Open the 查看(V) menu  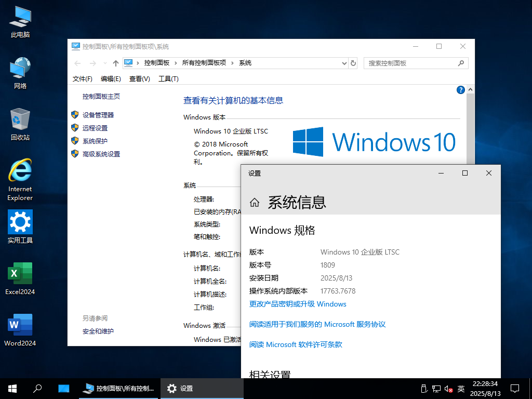(x=139, y=79)
